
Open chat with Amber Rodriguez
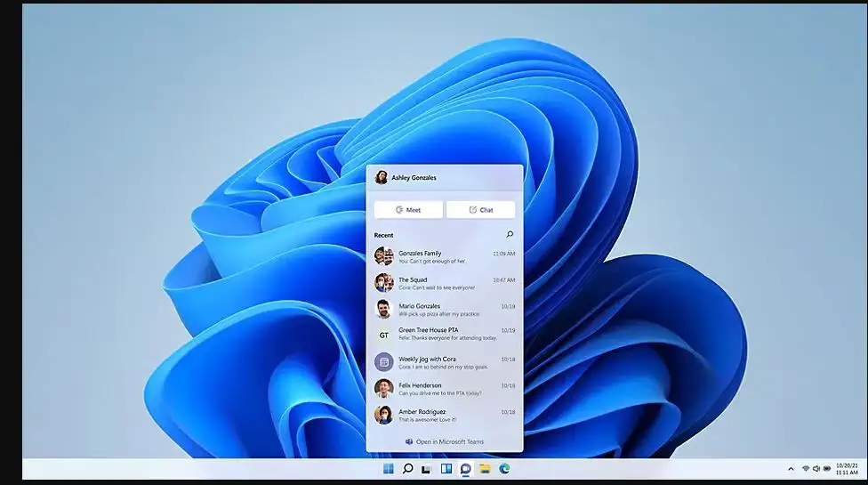coord(445,415)
